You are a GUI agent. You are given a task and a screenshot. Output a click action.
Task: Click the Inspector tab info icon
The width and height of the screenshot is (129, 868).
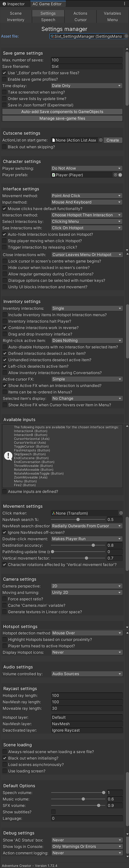pyautogui.click(x=4, y=4)
